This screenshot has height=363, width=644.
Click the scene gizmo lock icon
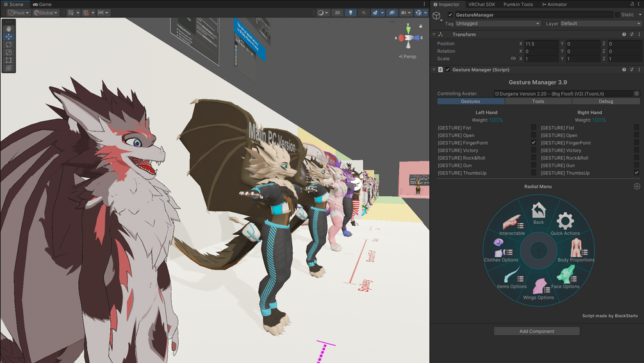420,26
